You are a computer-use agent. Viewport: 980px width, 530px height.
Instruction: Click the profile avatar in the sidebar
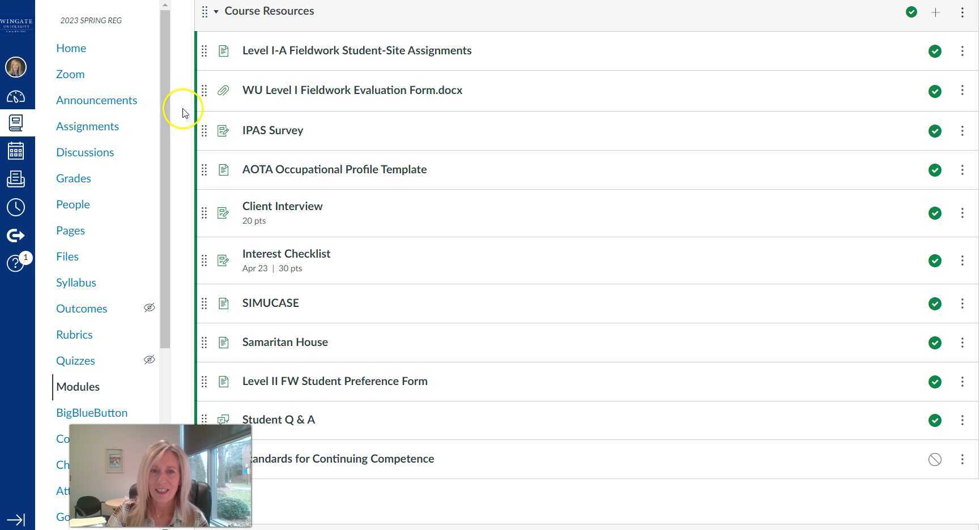(16, 67)
